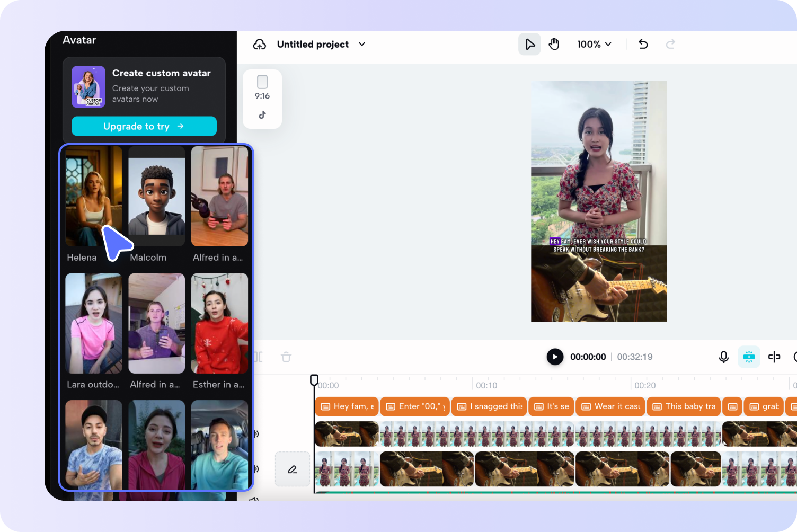Select the pointer selection tool
Image resolution: width=797 pixels, height=532 pixels.
pos(529,44)
